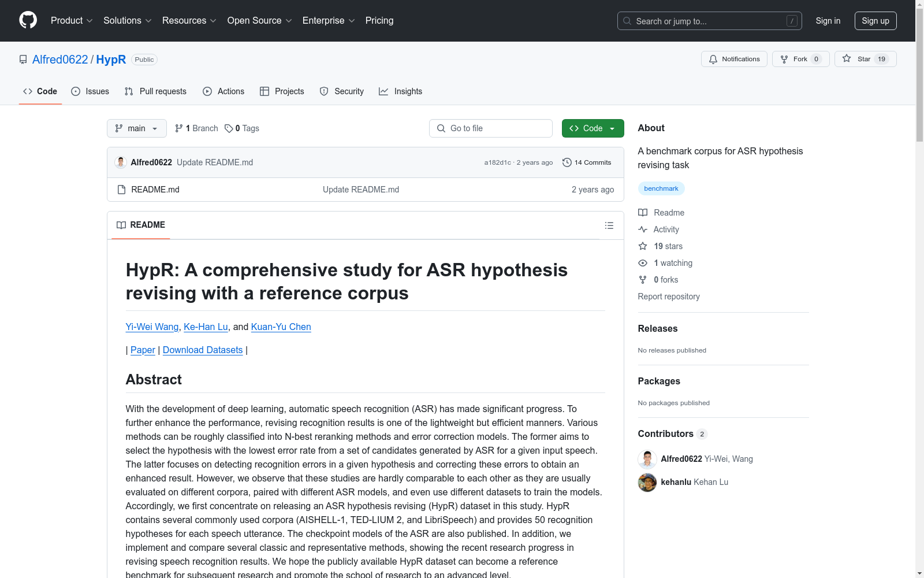
Task: Click the GitHub logo icon
Action: coord(28,20)
